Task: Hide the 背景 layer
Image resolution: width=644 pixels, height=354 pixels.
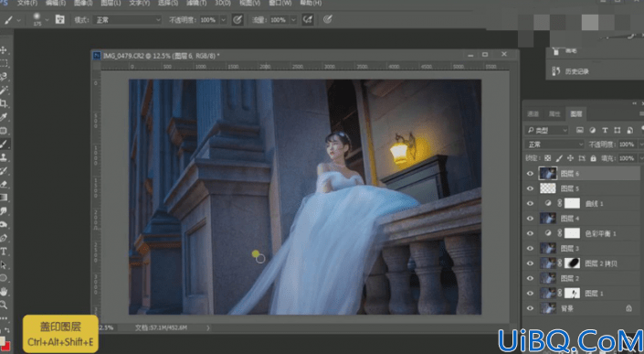Action: click(x=530, y=308)
